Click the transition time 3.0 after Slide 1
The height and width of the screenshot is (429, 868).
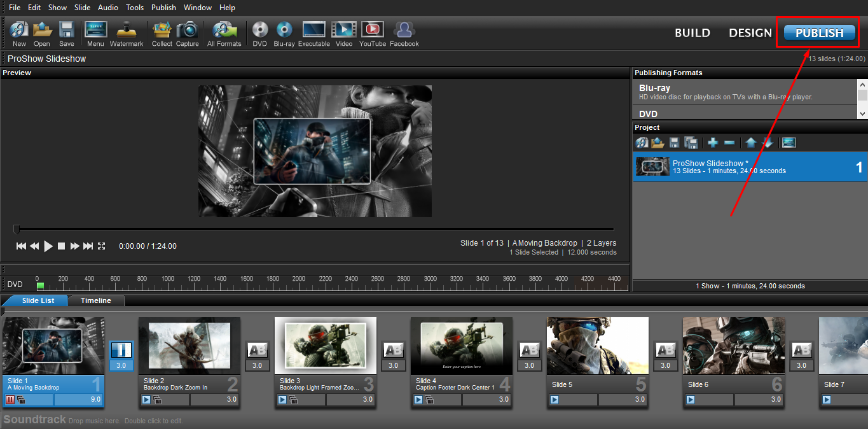point(121,365)
